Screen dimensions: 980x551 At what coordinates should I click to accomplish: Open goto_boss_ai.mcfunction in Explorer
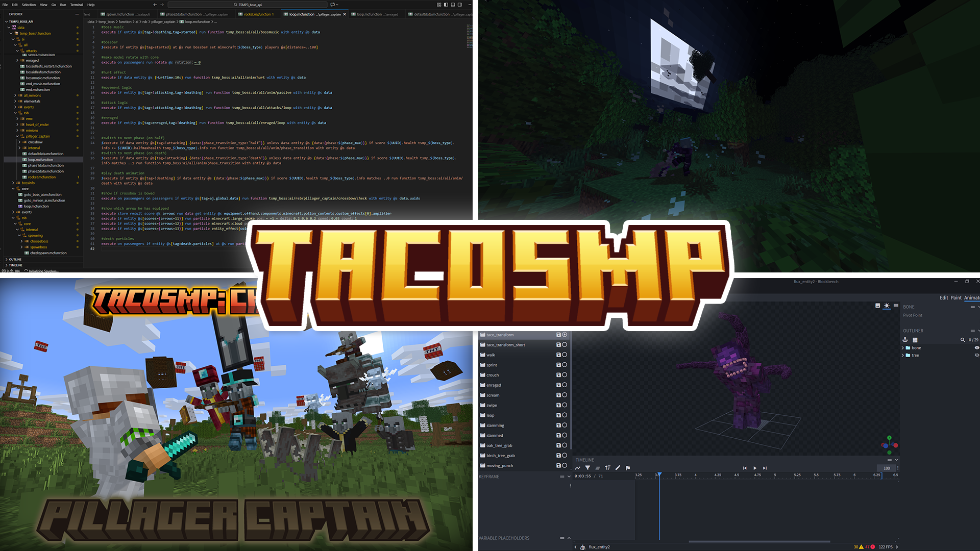(x=42, y=194)
